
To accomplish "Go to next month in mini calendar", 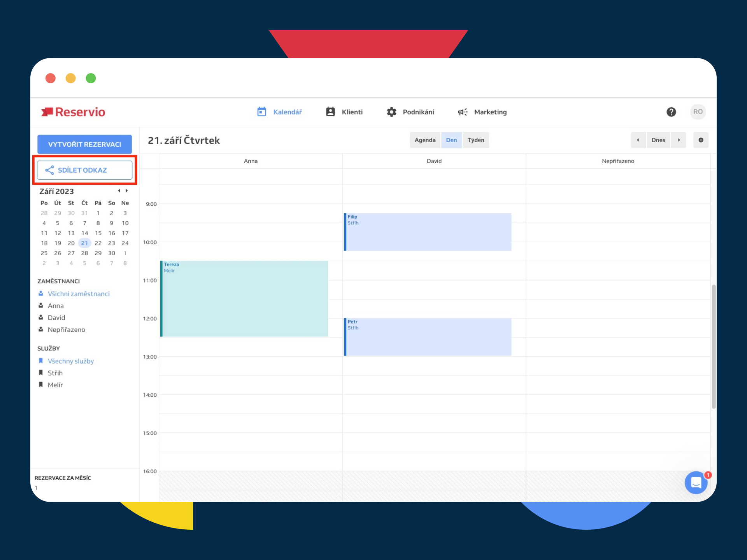I will [126, 191].
